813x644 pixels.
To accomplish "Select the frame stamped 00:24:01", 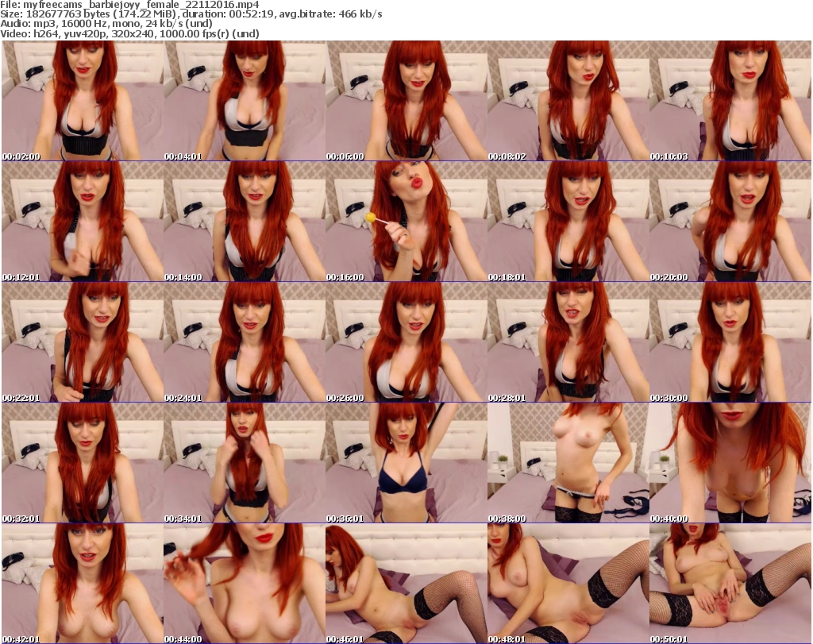I will (x=245, y=342).
